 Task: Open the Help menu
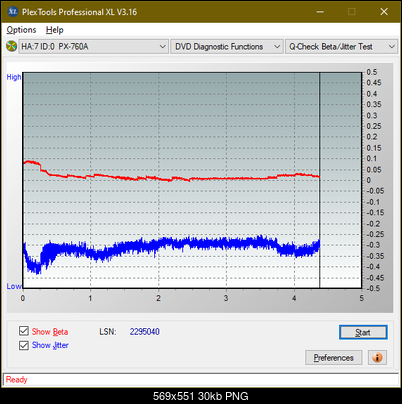(55, 30)
